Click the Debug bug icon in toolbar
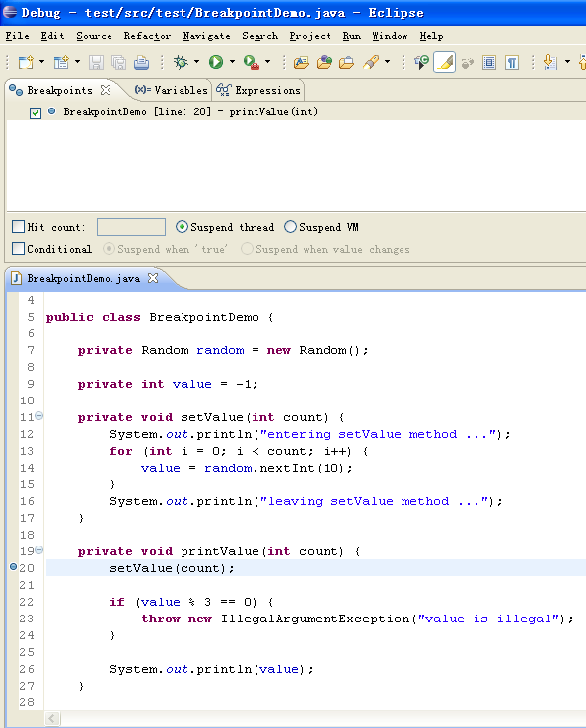 [x=181, y=62]
